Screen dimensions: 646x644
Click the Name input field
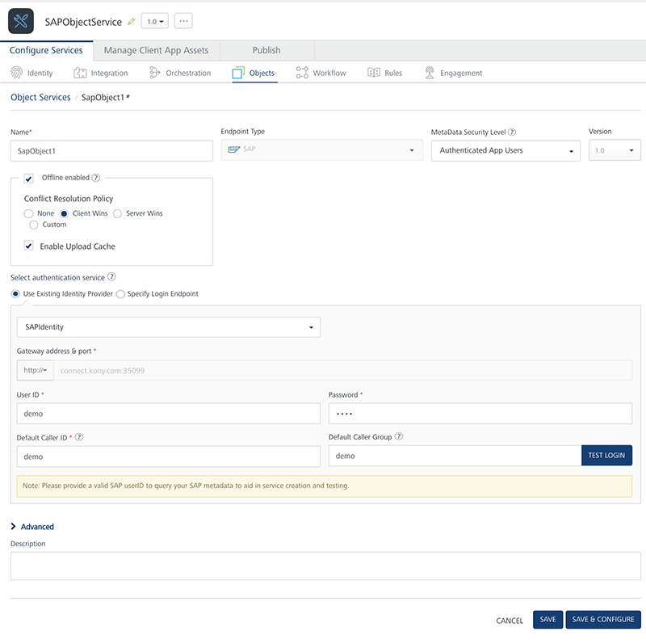111,151
